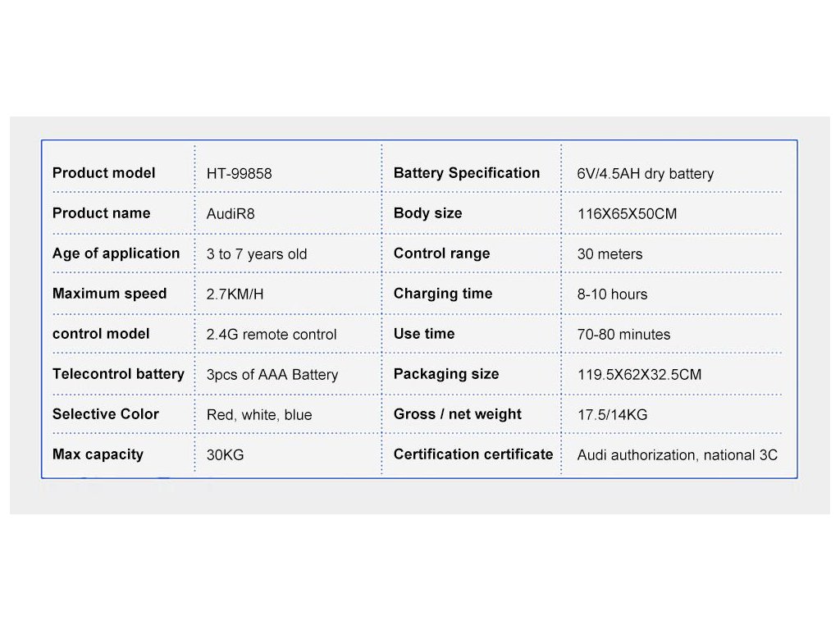Select the Red, white, blue color value
This screenshot has height=630, width=840.
click(x=259, y=414)
